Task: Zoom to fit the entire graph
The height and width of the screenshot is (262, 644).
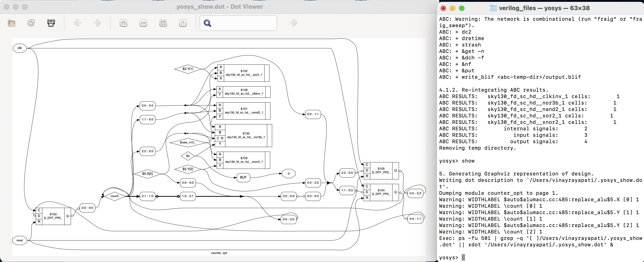Action: tap(163, 23)
